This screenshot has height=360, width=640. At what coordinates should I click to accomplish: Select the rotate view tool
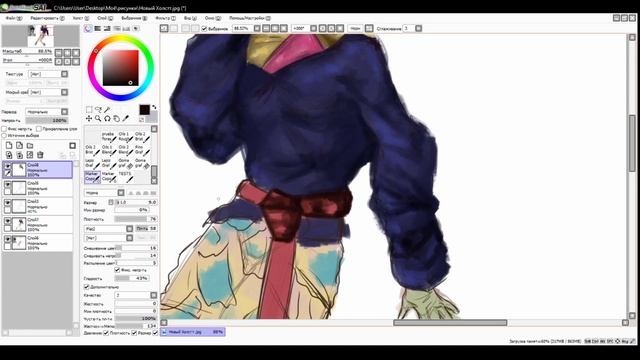click(x=107, y=118)
